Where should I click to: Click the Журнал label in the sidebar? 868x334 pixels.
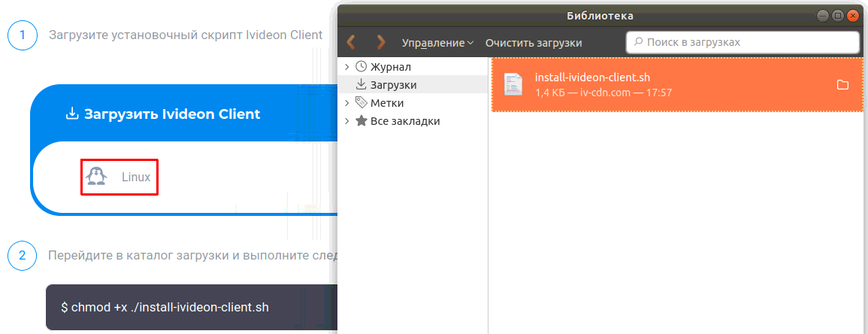pyautogui.click(x=390, y=67)
